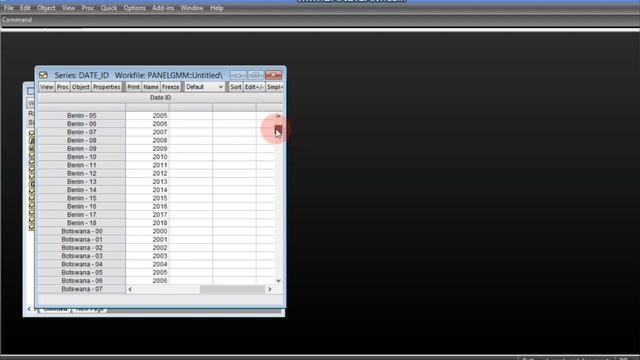Select the Botswana - 07 row header
The width and height of the screenshot is (640, 360).
[82, 289]
